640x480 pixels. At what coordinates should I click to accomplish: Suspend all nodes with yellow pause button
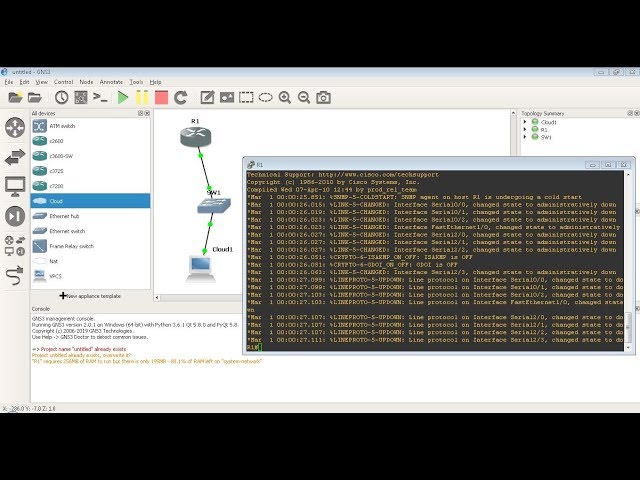coord(142,98)
